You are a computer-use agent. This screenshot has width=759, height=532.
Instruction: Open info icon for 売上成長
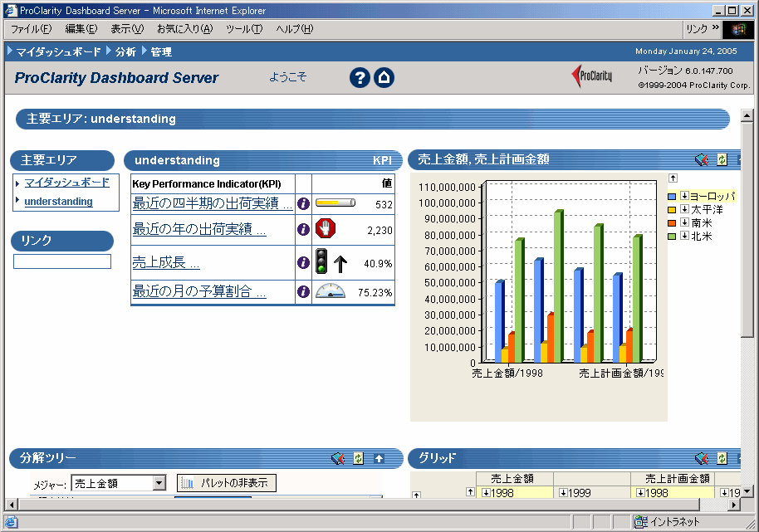point(303,262)
